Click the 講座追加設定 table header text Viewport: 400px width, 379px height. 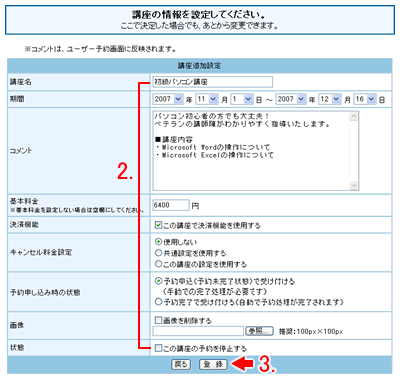[199, 66]
